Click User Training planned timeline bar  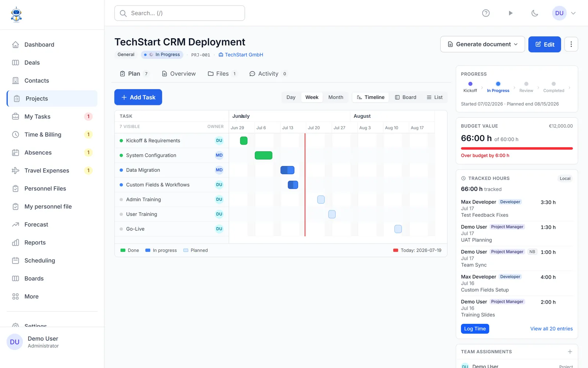pos(332,214)
